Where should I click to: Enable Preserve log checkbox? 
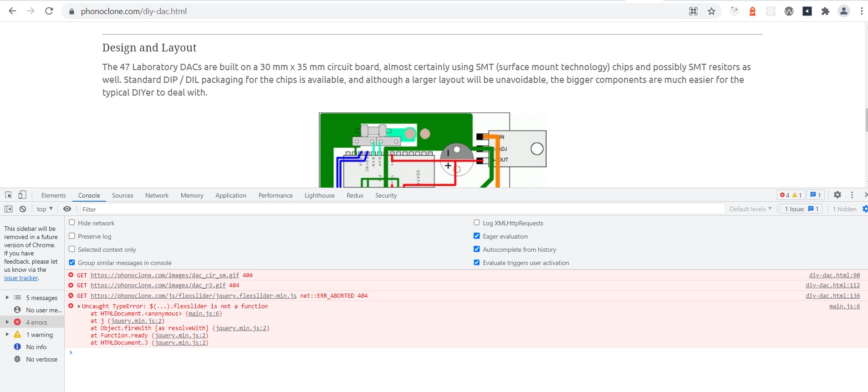click(72, 236)
